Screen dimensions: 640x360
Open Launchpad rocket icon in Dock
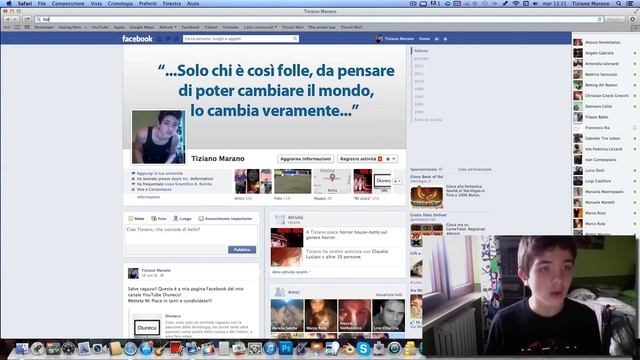tap(38, 349)
